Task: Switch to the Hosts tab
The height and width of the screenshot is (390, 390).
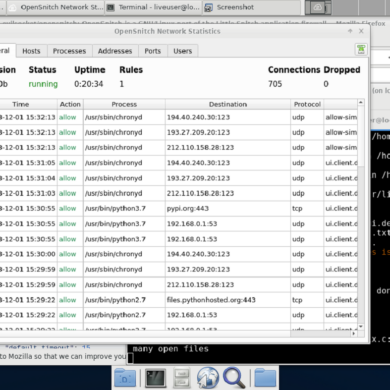Action: coord(31,51)
